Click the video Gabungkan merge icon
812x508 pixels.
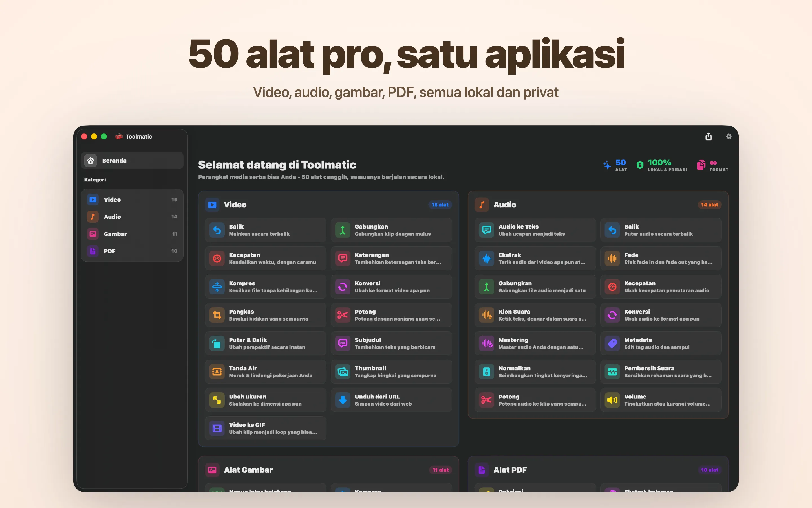pyautogui.click(x=343, y=230)
